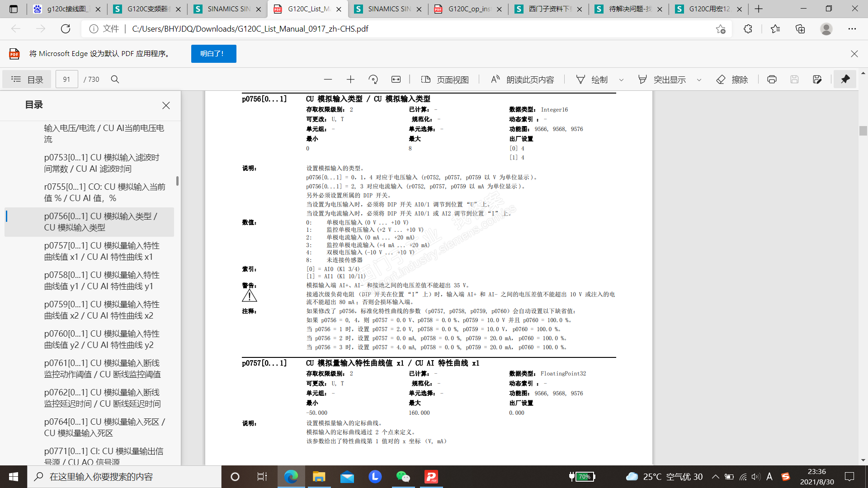This screenshot has width=868, height=488.
Task: Select the 擦除 eraser tool
Action: 732,80
